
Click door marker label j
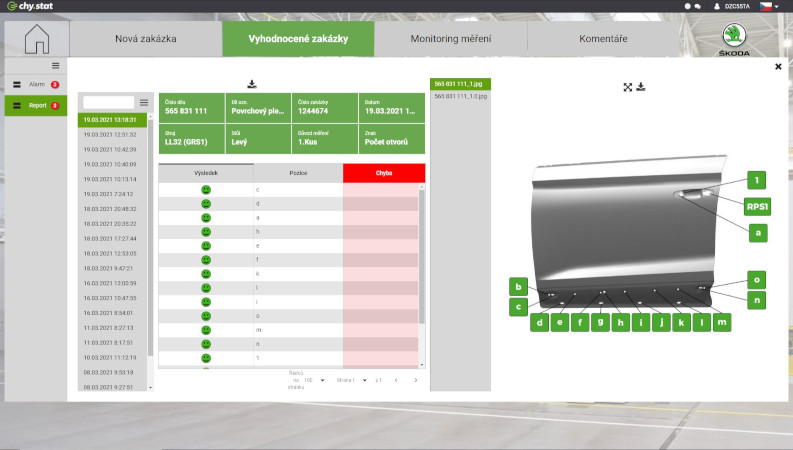661,322
